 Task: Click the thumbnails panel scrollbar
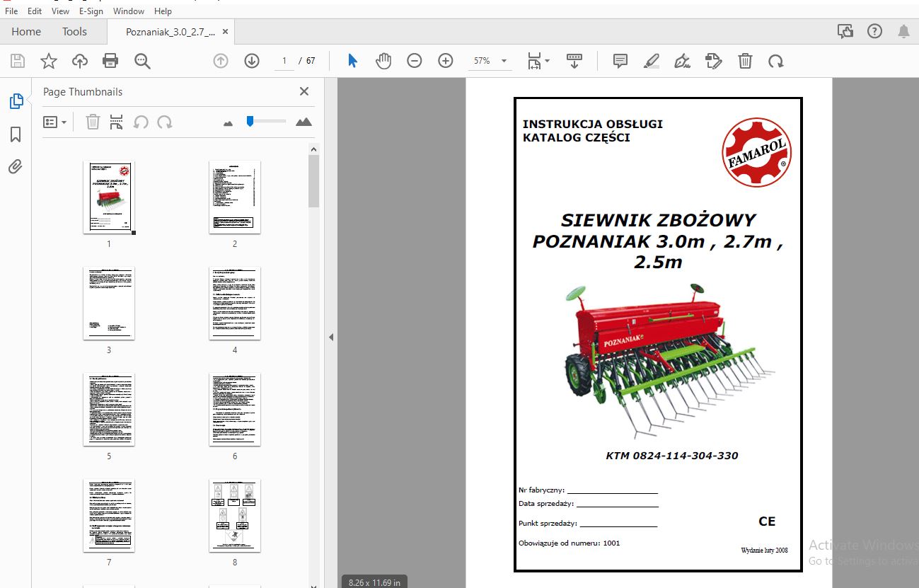coord(314,180)
